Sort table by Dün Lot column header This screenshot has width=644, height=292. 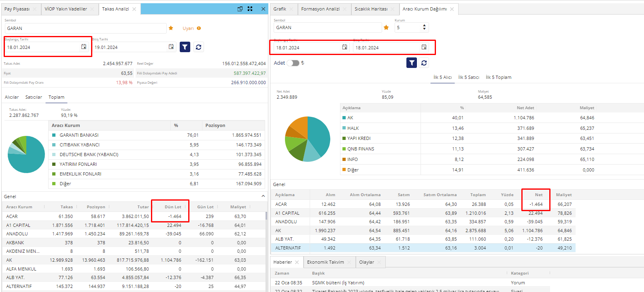[x=173, y=207]
